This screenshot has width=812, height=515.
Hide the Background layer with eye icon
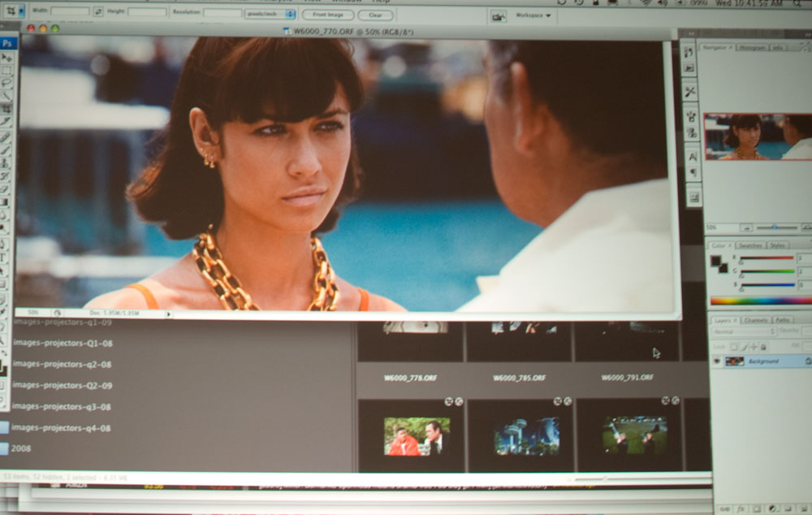717,361
